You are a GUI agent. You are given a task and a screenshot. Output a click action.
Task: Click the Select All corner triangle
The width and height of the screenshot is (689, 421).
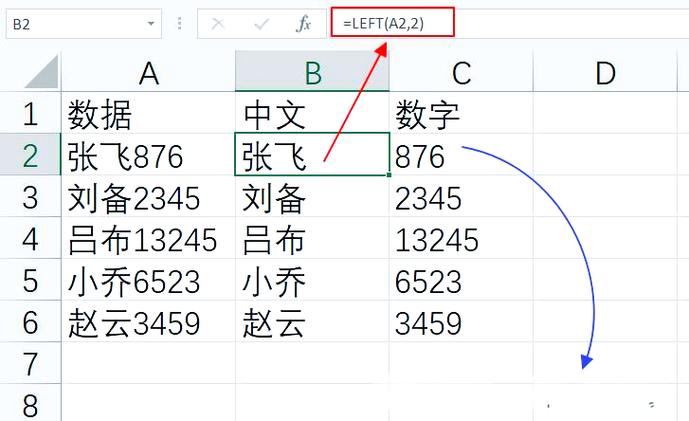coord(42,72)
